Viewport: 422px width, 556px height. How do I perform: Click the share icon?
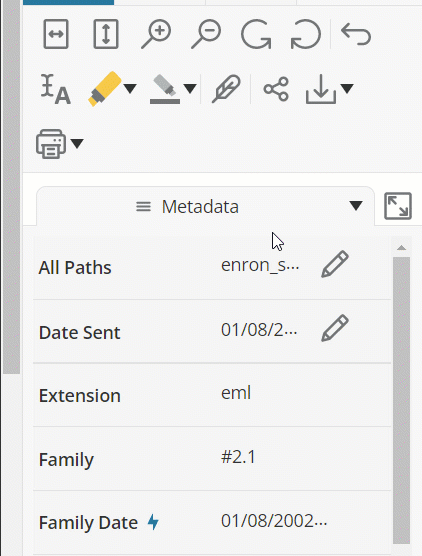point(276,89)
